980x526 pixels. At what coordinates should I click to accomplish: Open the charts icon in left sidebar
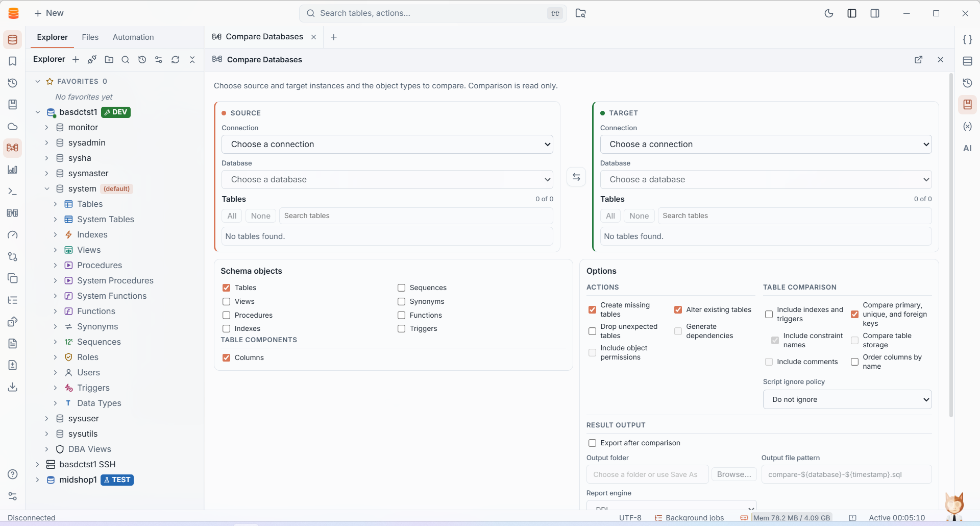tap(13, 170)
